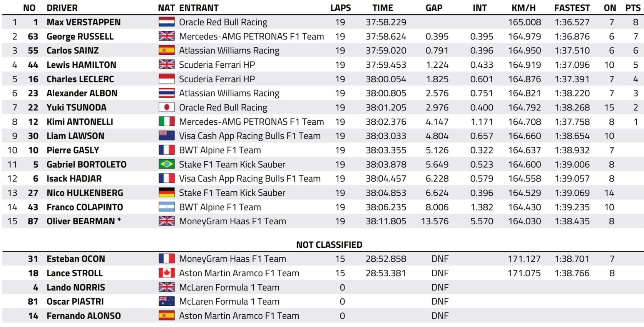644x327 pixels.
Task: Click the Monaco flag beside Charles Leclerc
Action: pyautogui.click(x=167, y=79)
